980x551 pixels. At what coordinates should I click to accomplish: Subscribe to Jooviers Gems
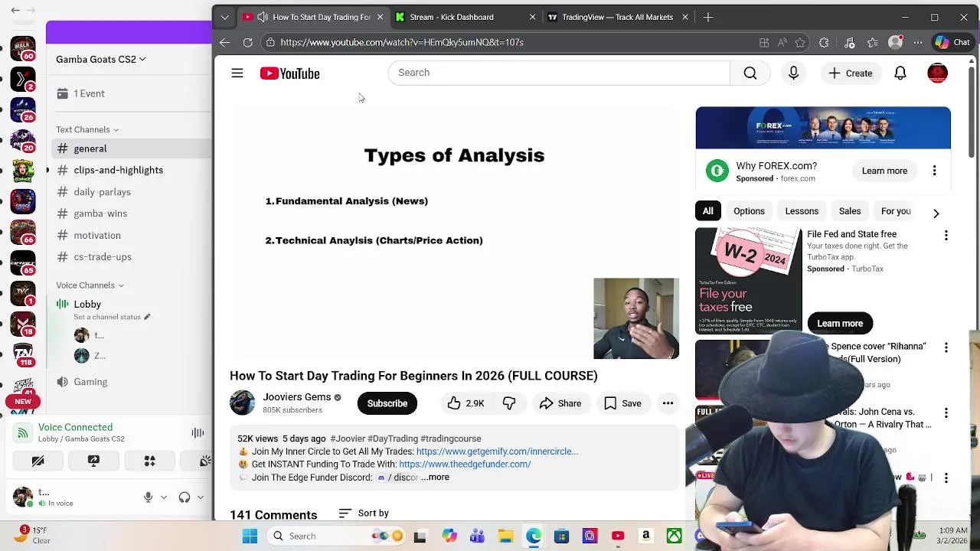[x=387, y=403]
